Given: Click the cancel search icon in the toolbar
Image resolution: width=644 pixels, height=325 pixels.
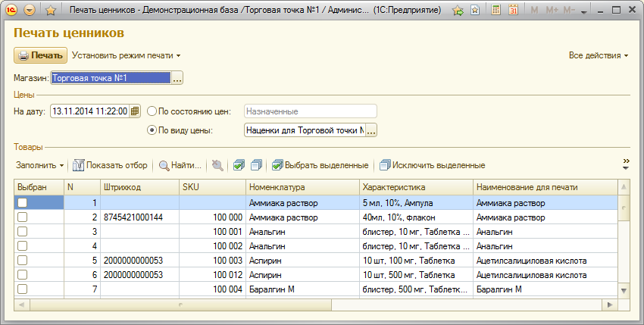Looking at the screenshot, I should tap(218, 165).
